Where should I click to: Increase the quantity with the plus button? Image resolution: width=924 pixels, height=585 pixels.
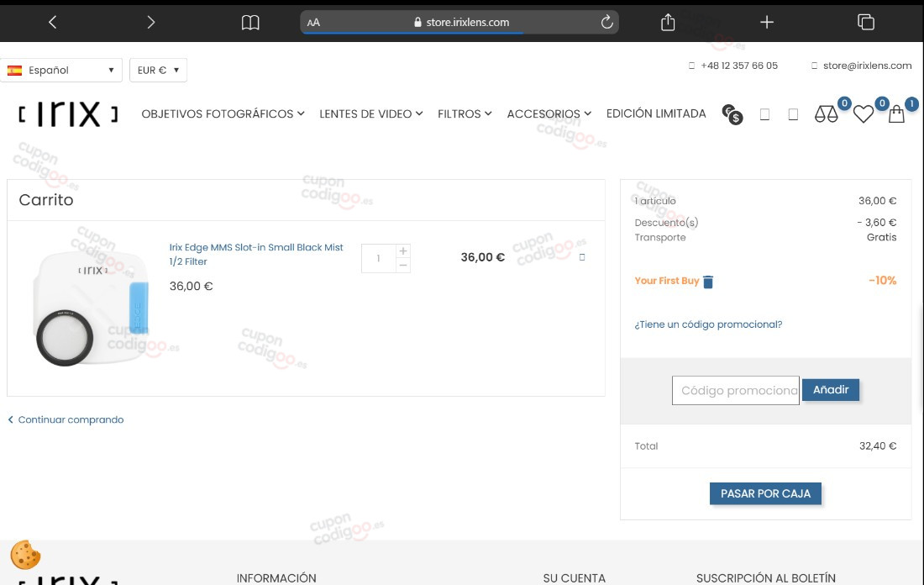[x=403, y=251]
